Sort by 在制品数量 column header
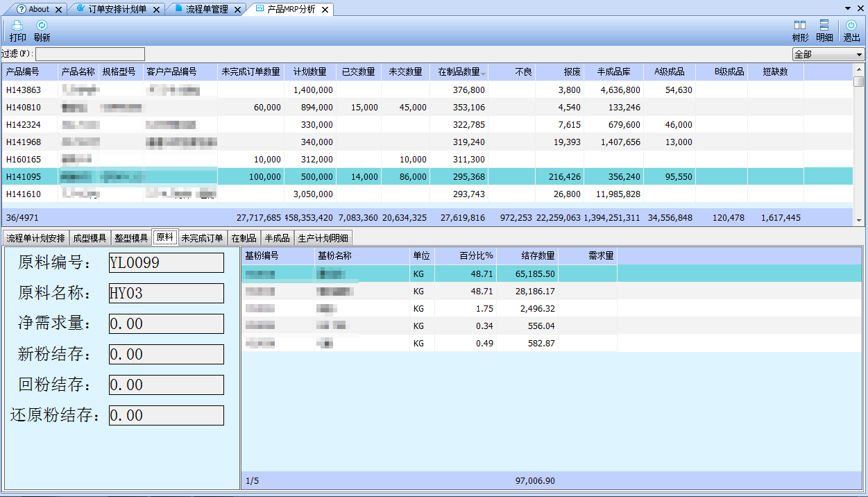This screenshot has height=497, width=868. point(459,71)
